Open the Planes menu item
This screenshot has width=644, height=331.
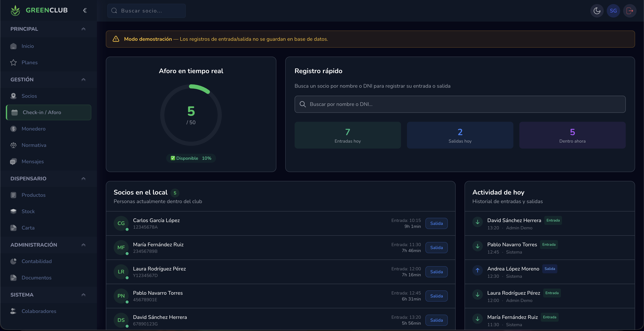[x=29, y=62]
